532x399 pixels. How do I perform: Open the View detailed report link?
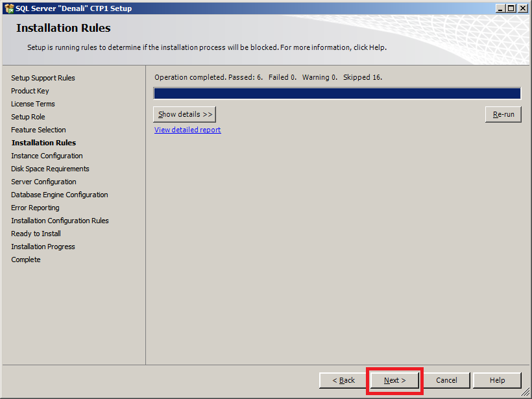point(187,130)
